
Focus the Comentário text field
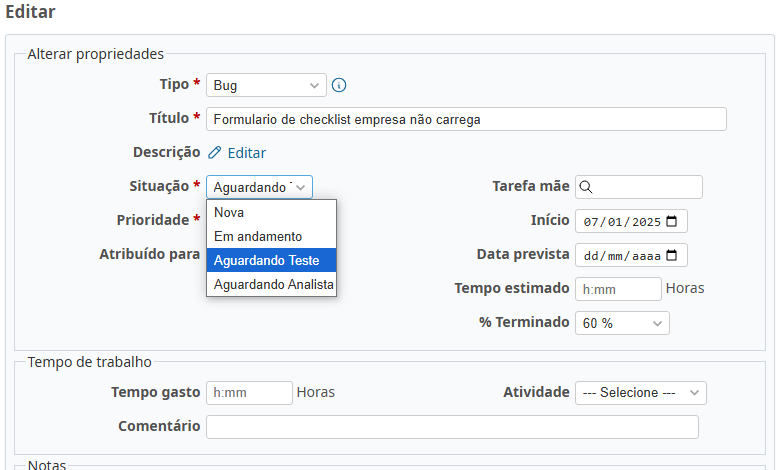[452, 427]
